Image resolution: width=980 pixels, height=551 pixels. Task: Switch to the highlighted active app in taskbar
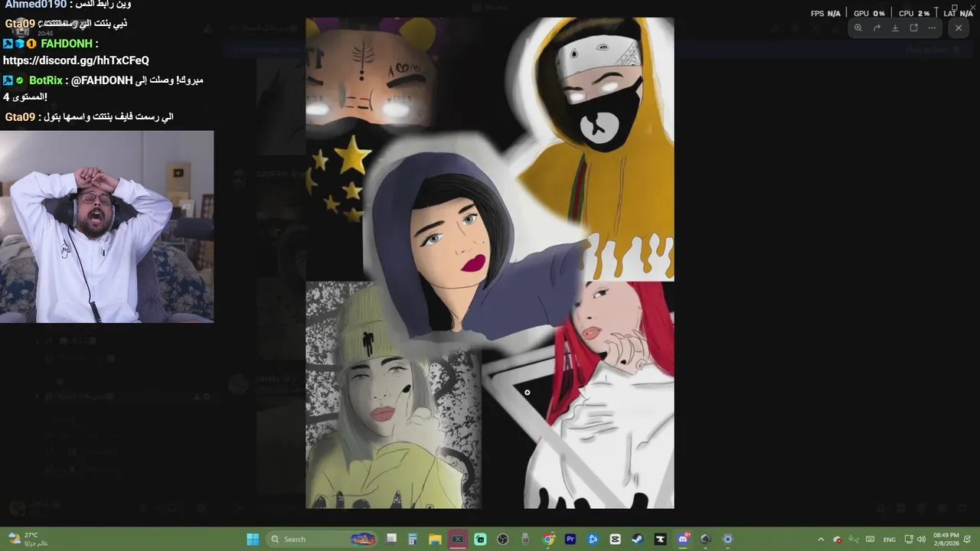coord(458,540)
